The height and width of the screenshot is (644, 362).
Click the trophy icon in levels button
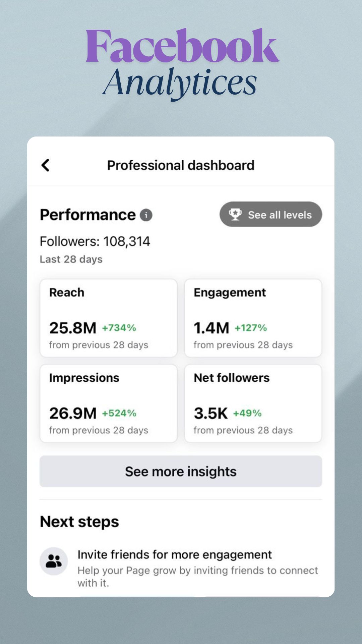[235, 214]
